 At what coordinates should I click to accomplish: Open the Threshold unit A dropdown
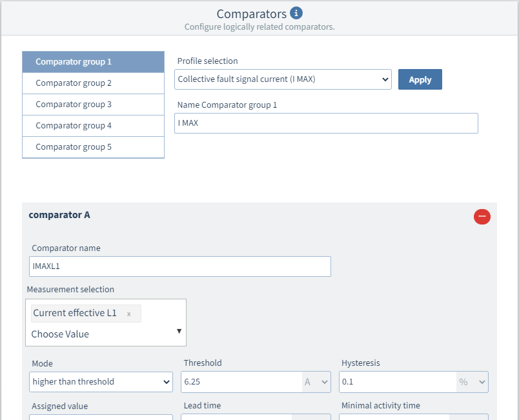[316, 382]
